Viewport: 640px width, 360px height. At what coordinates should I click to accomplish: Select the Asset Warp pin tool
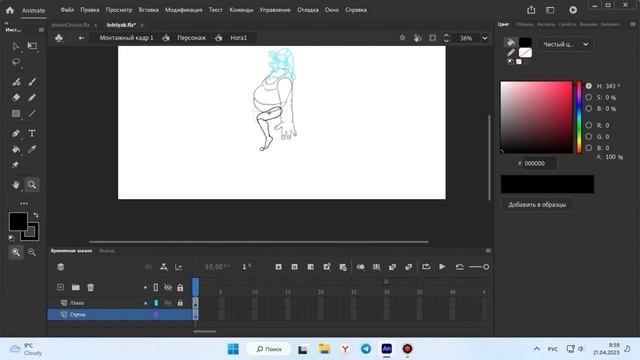coord(16,165)
